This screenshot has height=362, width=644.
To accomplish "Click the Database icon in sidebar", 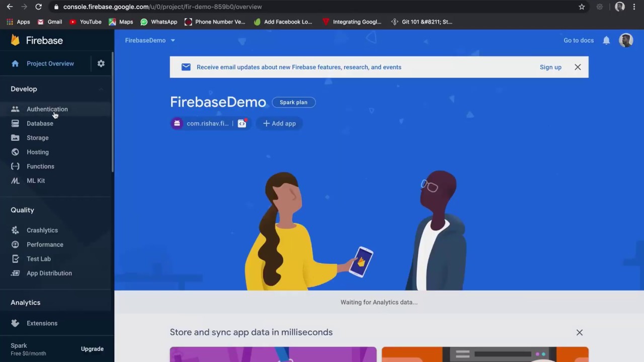I will 15,123.
